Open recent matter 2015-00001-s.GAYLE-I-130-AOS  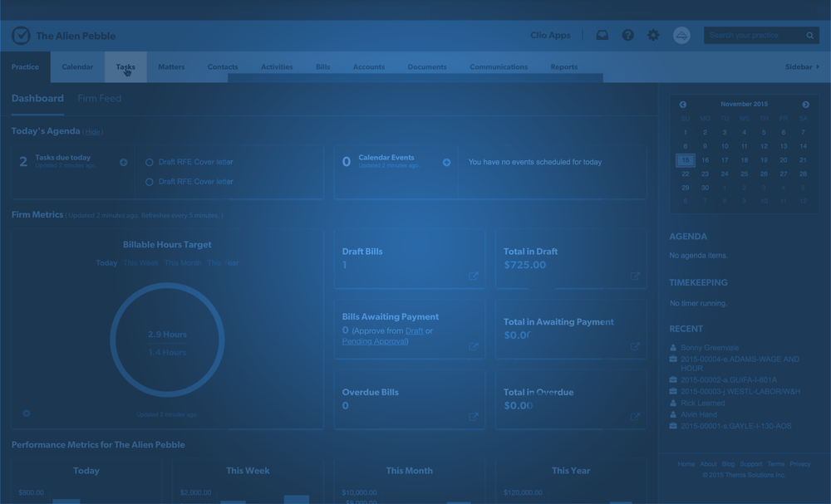(x=736, y=426)
